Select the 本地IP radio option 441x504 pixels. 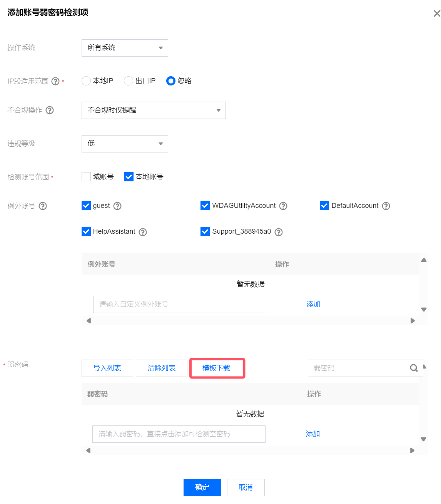coord(86,81)
